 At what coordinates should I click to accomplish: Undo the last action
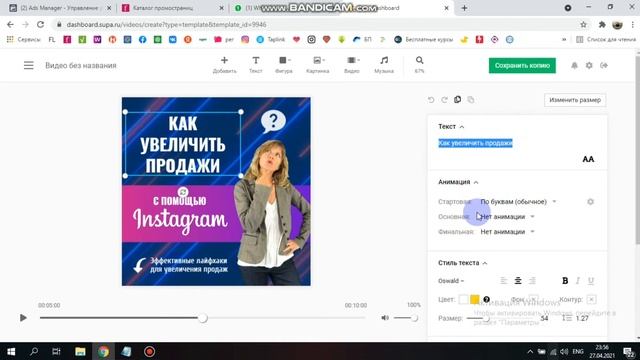[x=431, y=100]
